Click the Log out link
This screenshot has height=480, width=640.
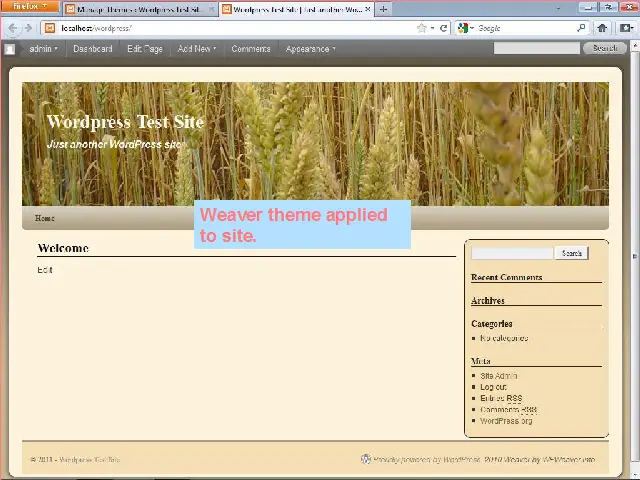[x=493, y=387]
